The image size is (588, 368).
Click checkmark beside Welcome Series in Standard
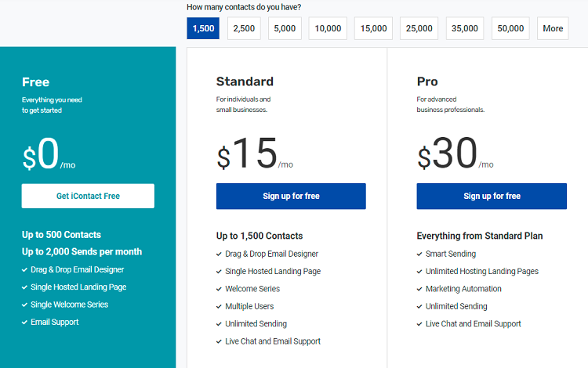[219, 289]
